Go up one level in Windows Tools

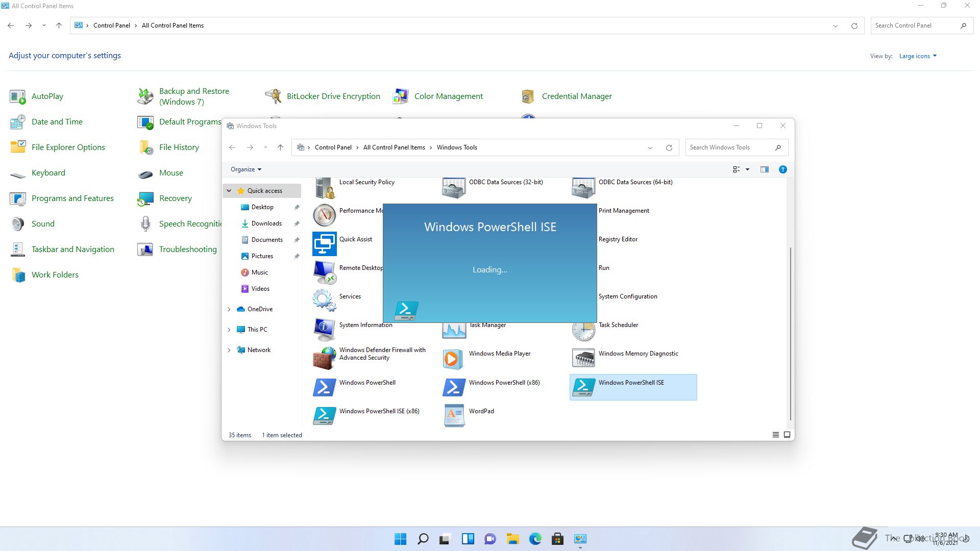[x=280, y=147]
